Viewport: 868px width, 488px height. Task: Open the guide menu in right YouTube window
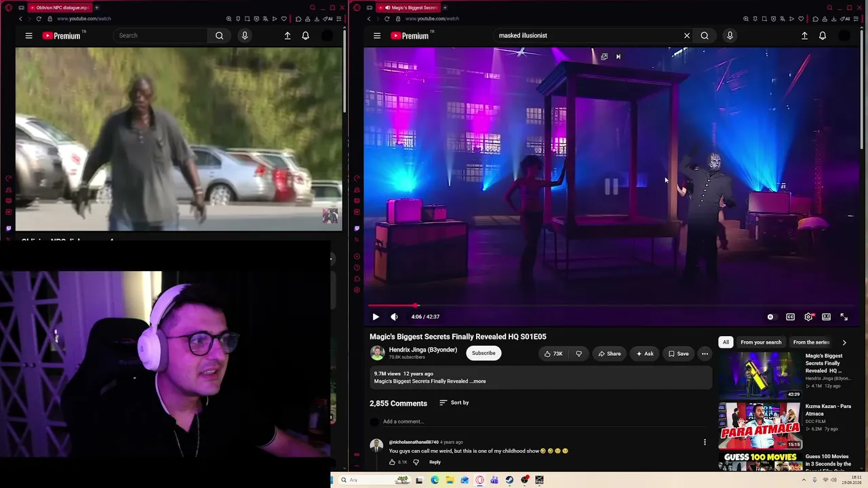(377, 35)
